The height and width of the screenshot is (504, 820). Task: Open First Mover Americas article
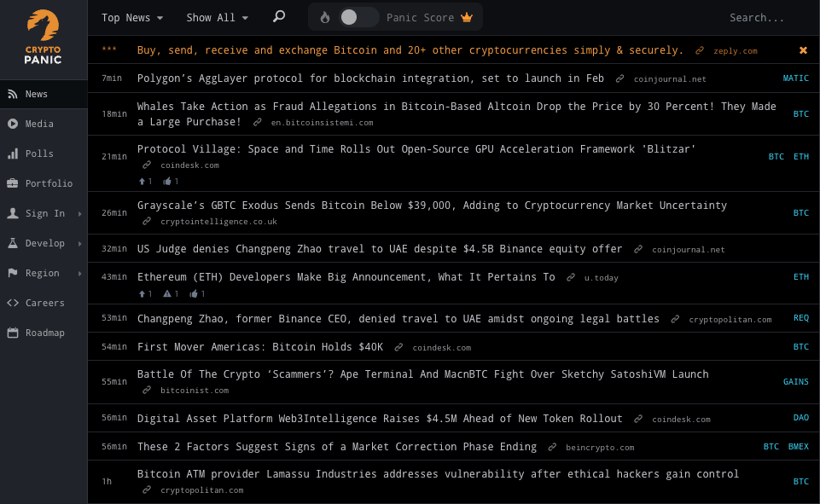pyautogui.click(x=260, y=347)
